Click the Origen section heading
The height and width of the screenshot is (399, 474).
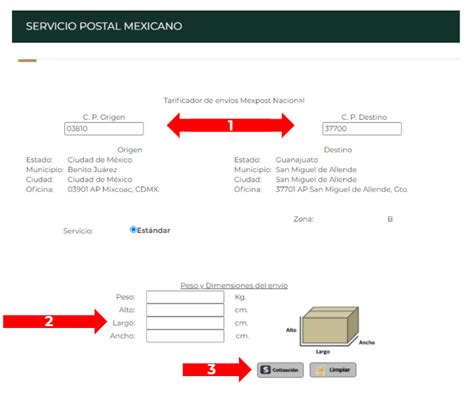[130, 150]
